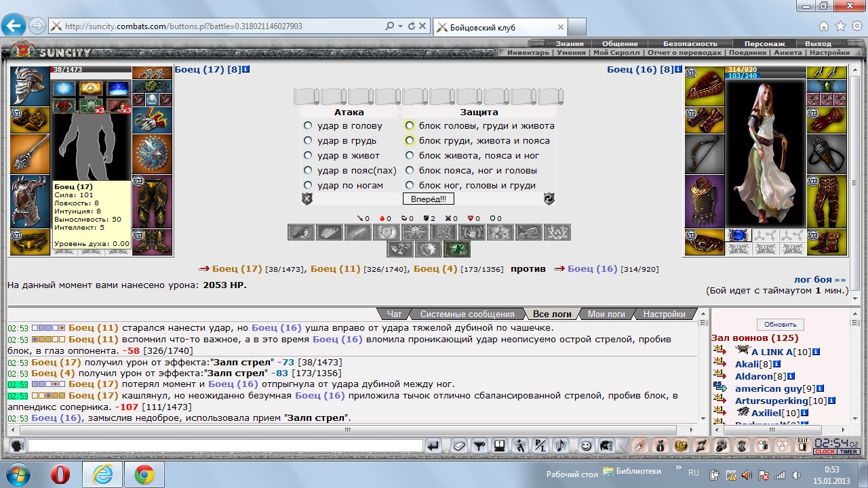Open the 'Безопасность' top menu

[x=690, y=43]
